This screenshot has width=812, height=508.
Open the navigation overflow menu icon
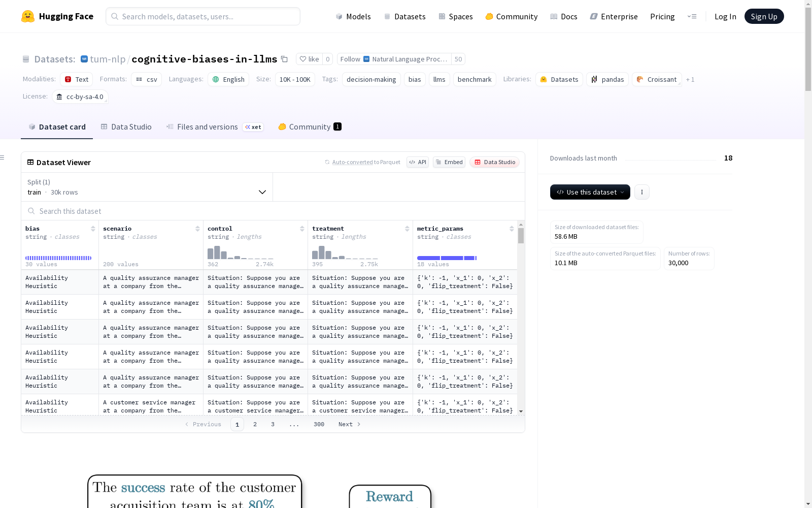click(x=692, y=16)
